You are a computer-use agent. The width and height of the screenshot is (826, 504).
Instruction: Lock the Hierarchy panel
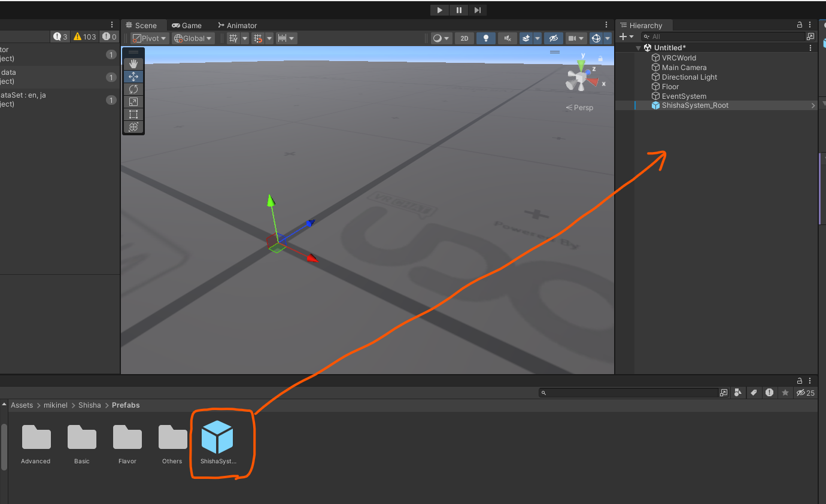coord(800,25)
